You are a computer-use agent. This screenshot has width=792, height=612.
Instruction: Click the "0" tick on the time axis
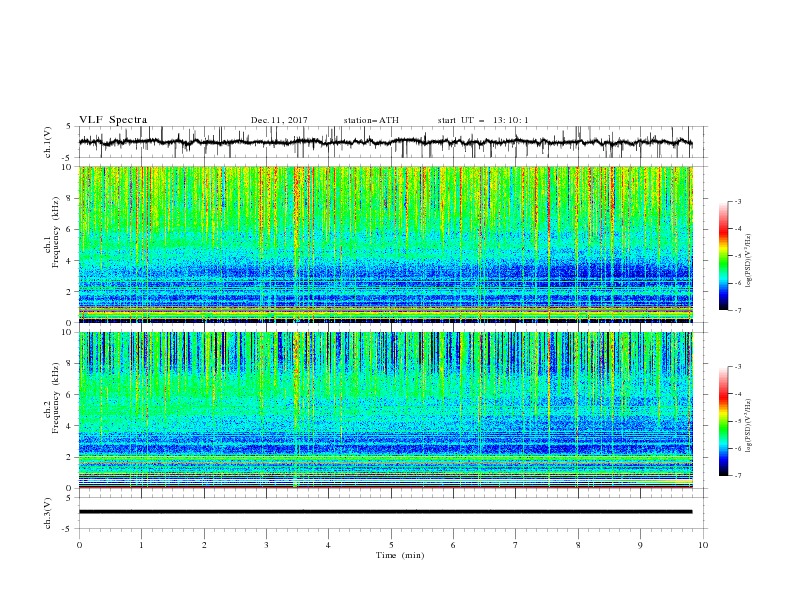[79, 545]
